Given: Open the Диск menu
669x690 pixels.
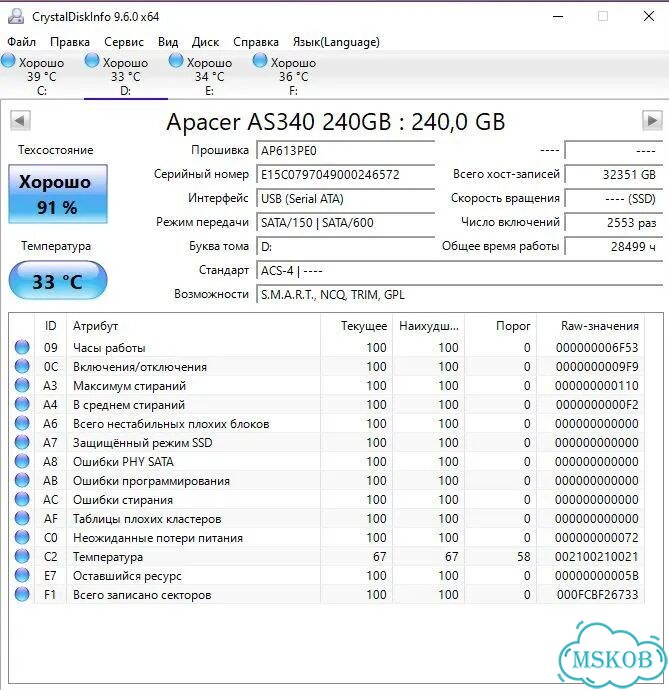Looking at the screenshot, I should (x=206, y=42).
